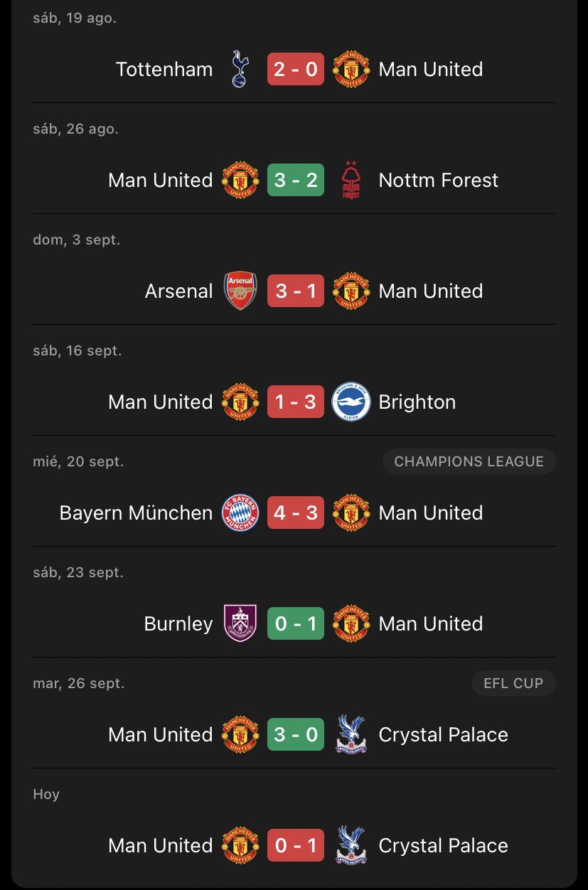Select the CHAMPIONS LEAGUE tag
Viewport: 588px width, 890px height.
tap(469, 461)
